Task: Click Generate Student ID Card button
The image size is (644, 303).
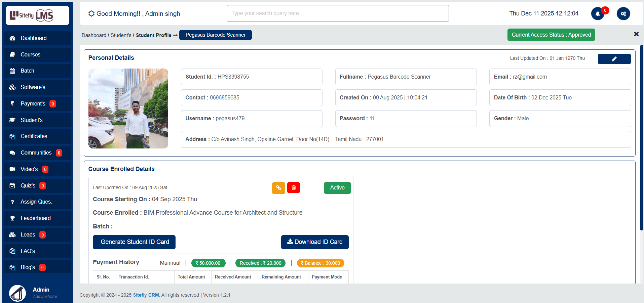Action: click(134, 242)
